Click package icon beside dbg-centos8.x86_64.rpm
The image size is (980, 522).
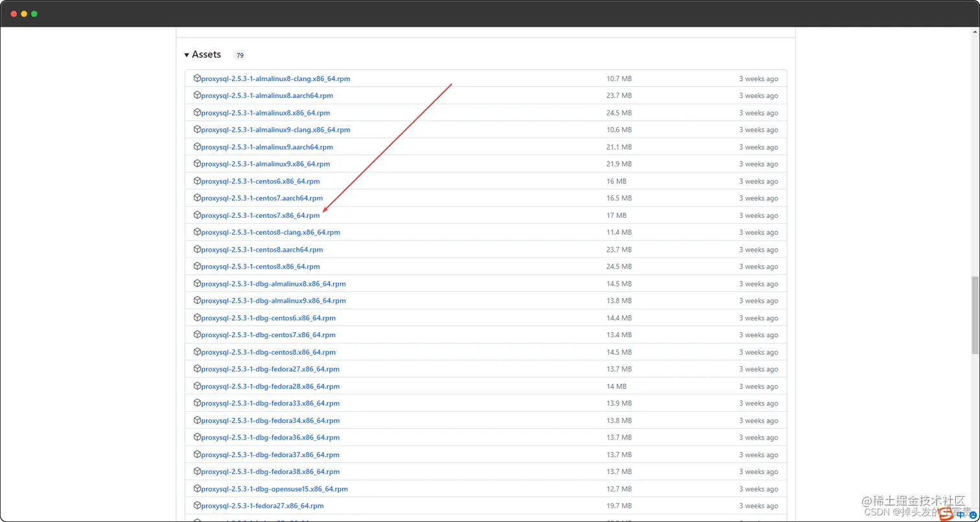(197, 351)
